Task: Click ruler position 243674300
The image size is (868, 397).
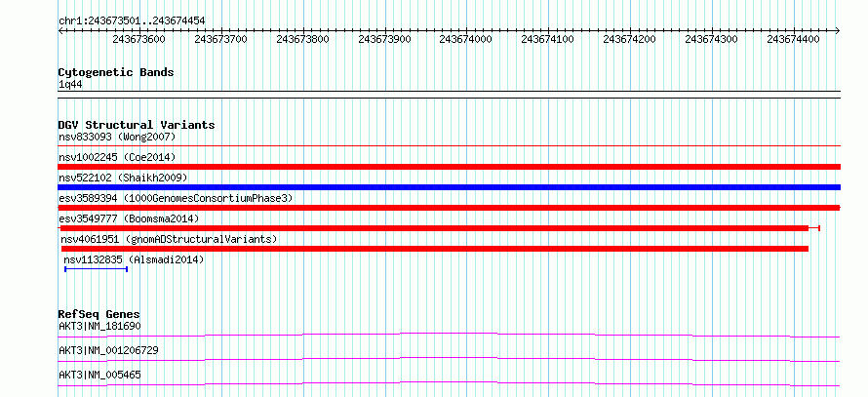Action: pos(712,39)
